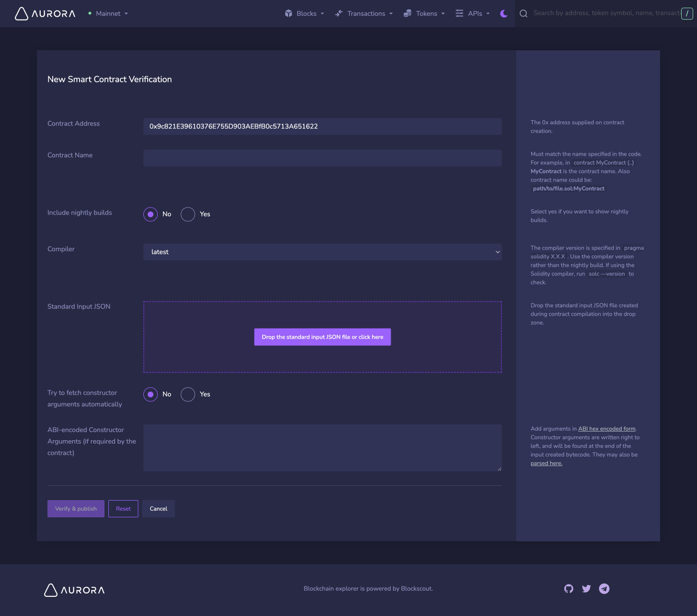Click the search by address input

click(x=606, y=13)
